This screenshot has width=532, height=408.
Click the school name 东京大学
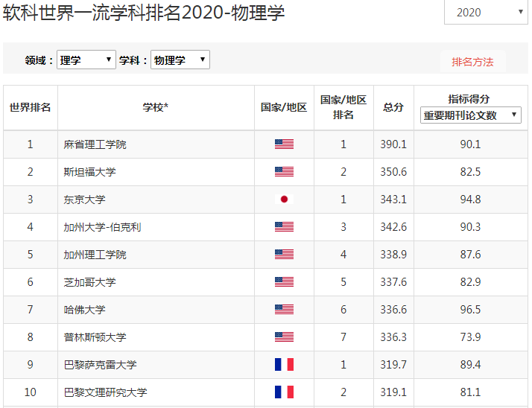[84, 200]
